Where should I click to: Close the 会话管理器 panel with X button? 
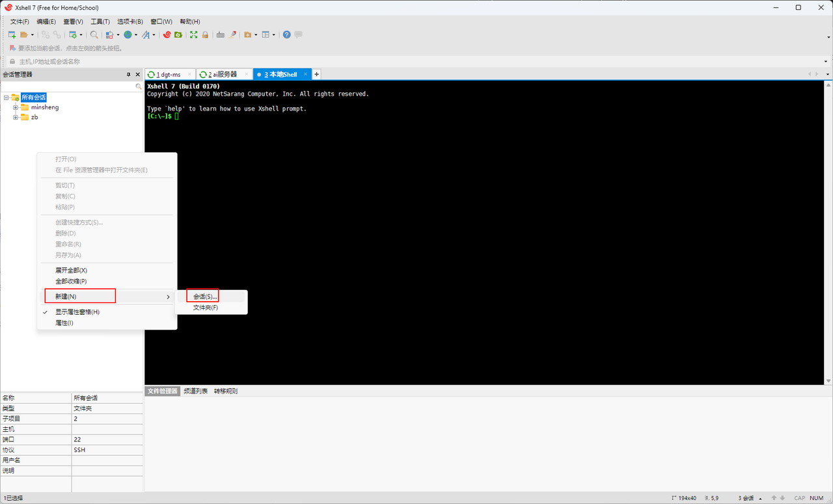[x=137, y=75]
